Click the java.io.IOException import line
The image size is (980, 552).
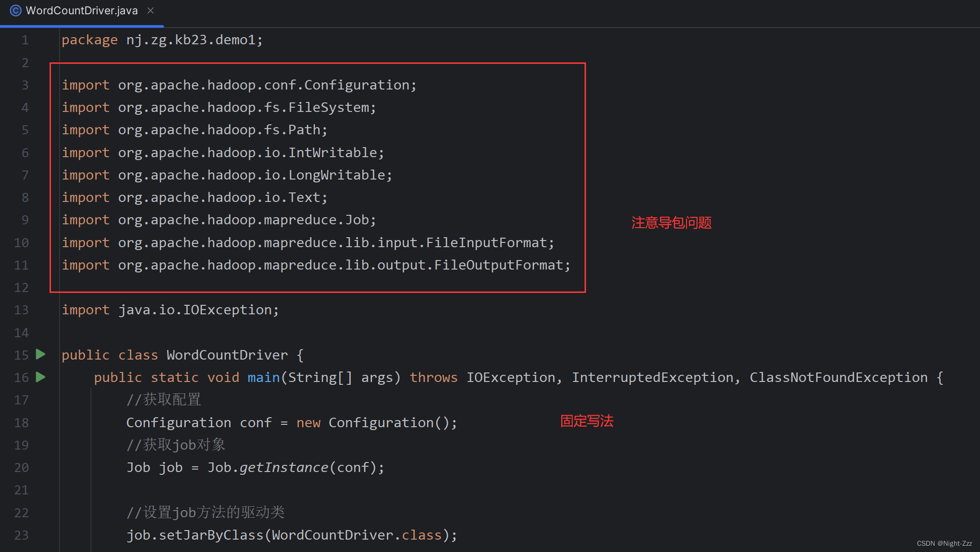coord(170,310)
